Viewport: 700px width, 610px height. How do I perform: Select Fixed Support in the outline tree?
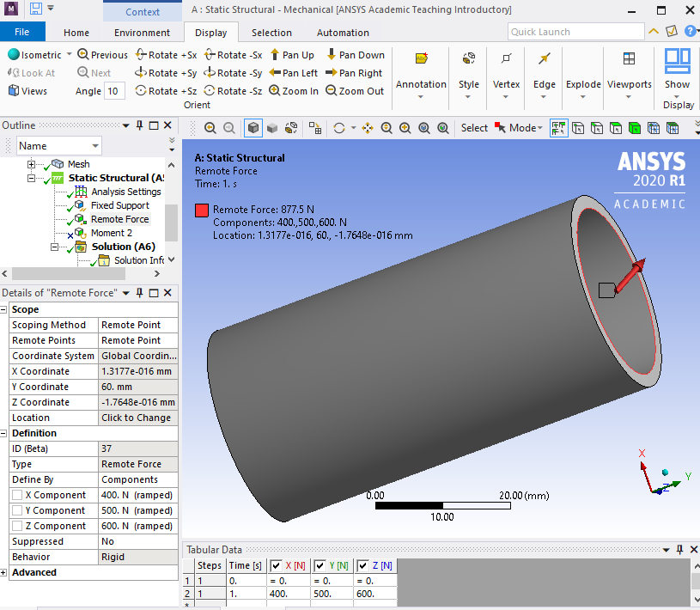coord(119,205)
